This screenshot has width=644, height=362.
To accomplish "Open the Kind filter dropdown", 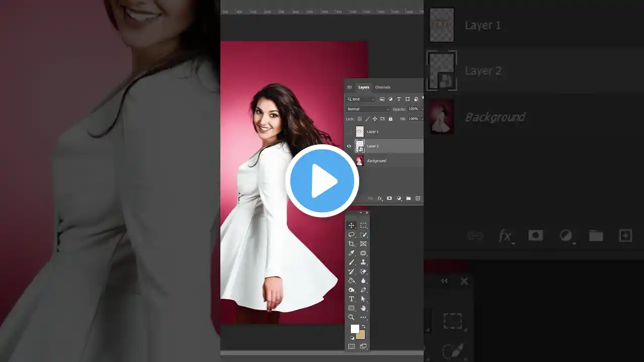I will pyautogui.click(x=361, y=99).
